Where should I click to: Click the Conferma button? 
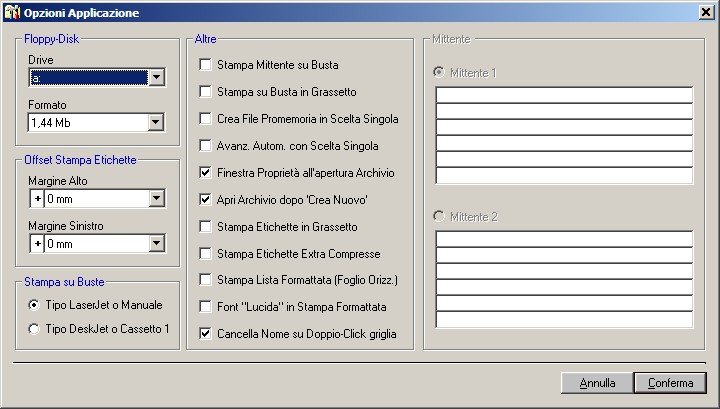(670, 383)
